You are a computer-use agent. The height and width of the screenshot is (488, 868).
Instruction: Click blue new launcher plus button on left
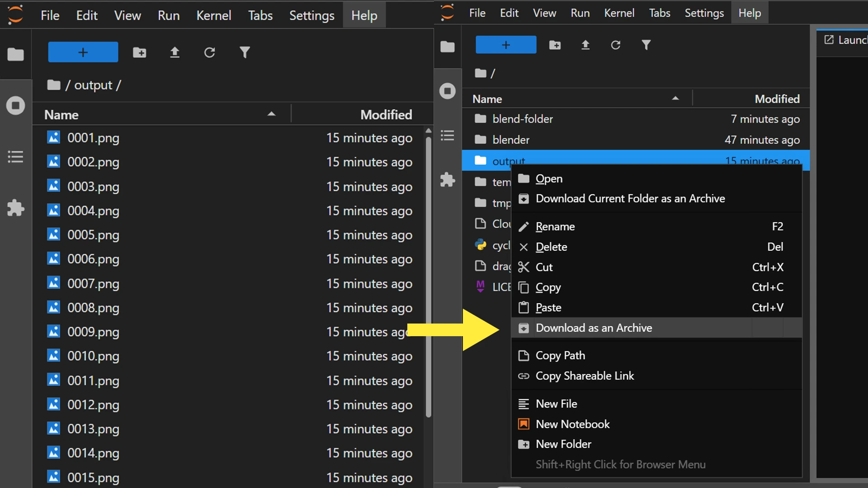[x=83, y=52]
